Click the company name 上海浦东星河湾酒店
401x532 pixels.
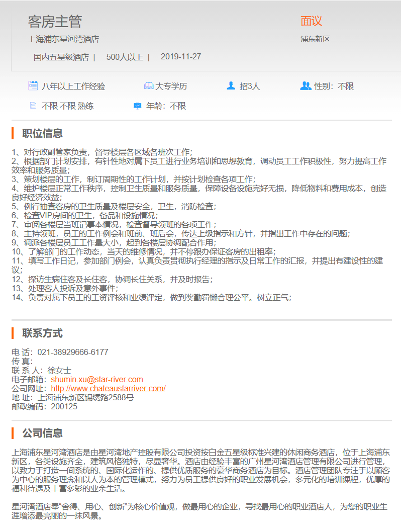pyautogui.click(x=63, y=39)
